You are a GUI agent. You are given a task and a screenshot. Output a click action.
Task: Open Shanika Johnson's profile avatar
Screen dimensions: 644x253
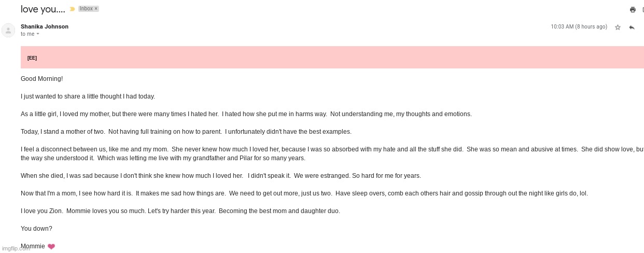pos(8,31)
